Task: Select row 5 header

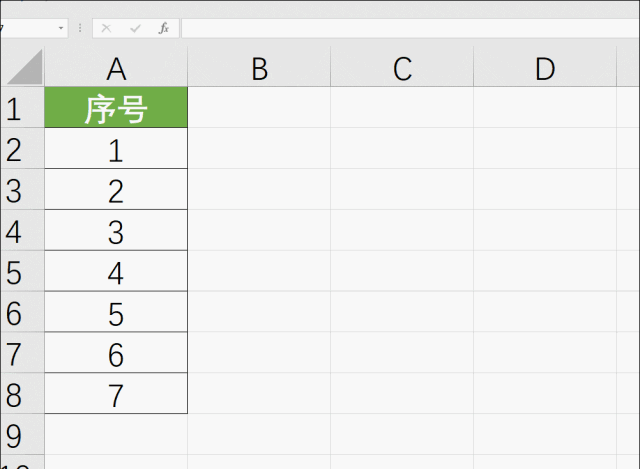Action: point(22,271)
